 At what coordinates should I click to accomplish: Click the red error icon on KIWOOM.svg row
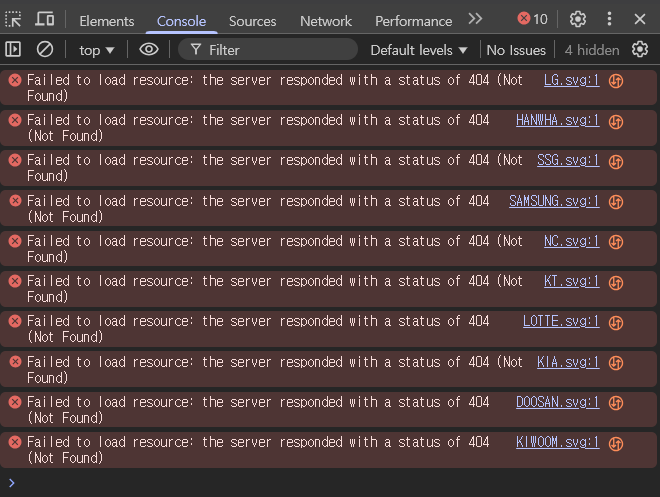[x=15, y=442]
